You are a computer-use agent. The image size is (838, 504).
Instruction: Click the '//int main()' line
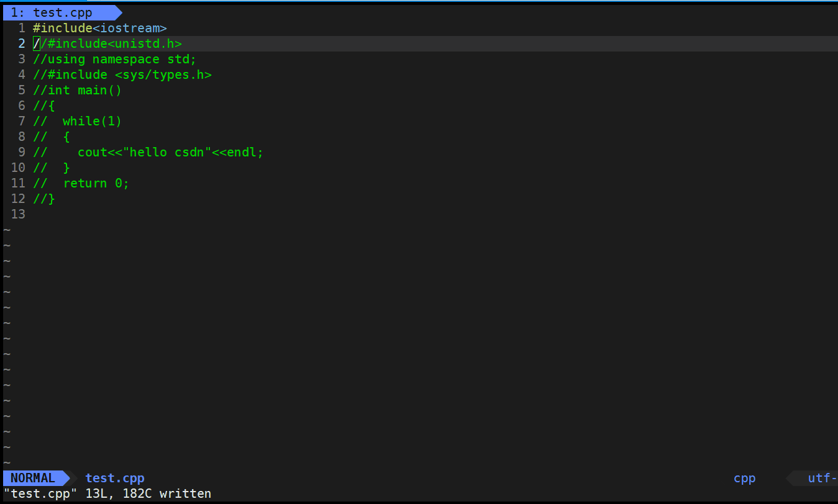coord(78,90)
